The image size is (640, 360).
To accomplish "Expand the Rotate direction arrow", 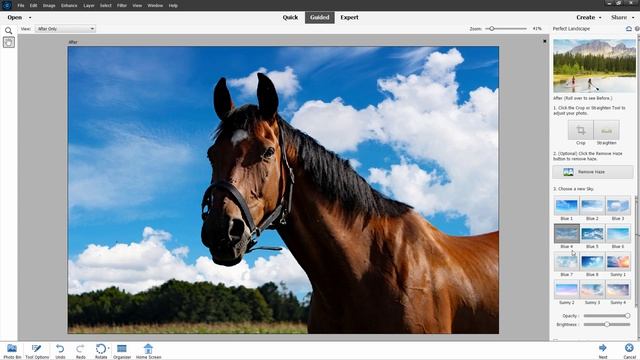I will point(109,349).
